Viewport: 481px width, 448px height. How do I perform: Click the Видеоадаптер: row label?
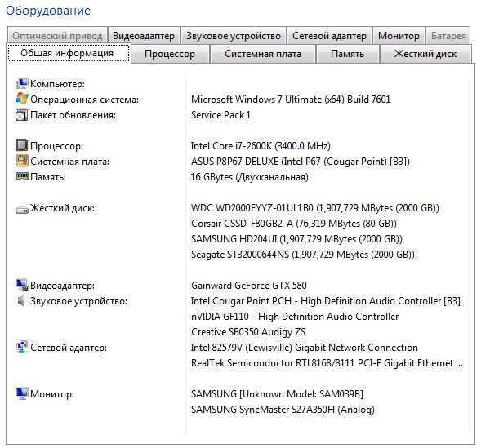(x=62, y=286)
